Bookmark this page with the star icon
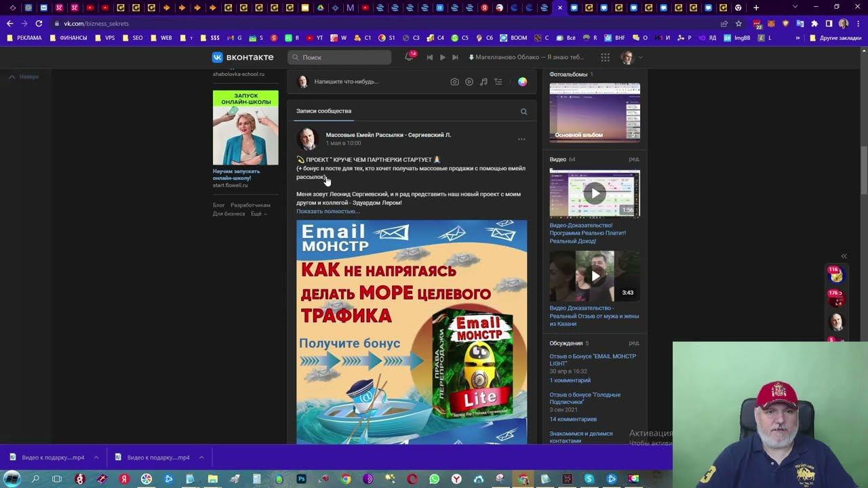868x488 pixels. (738, 23)
